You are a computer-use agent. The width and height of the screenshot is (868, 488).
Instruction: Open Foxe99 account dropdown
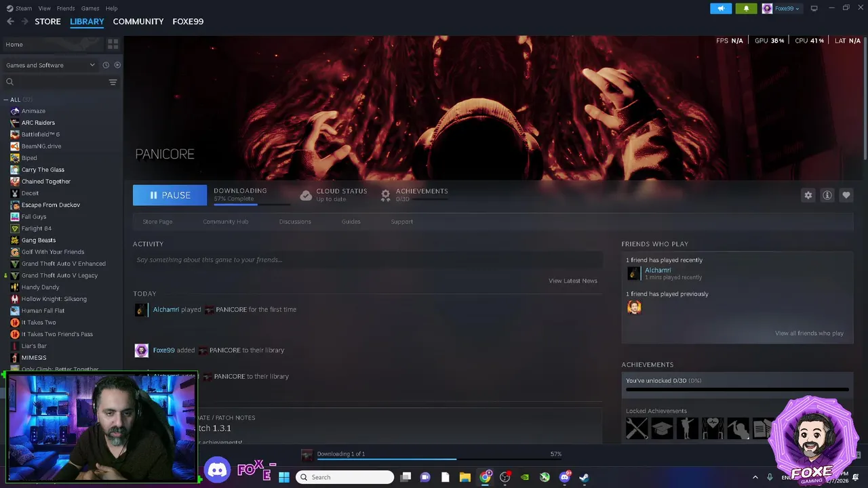(x=781, y=8)
